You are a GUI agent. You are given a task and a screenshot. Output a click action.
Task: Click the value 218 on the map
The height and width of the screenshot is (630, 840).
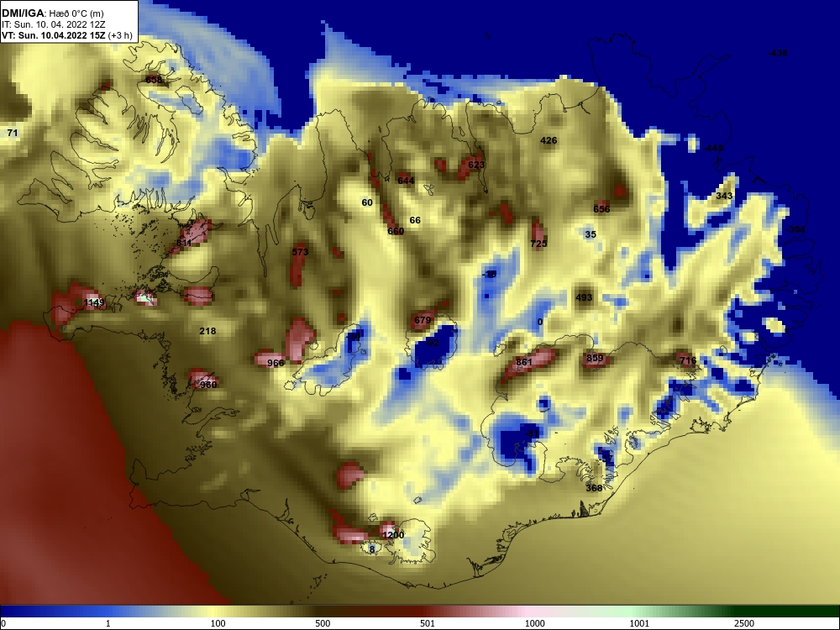[x=207, y=331]
